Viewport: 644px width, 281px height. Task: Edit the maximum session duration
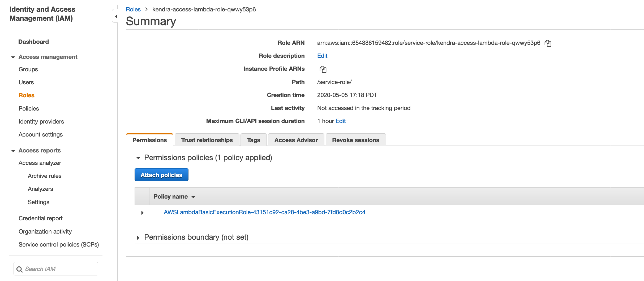click(341, 121)
